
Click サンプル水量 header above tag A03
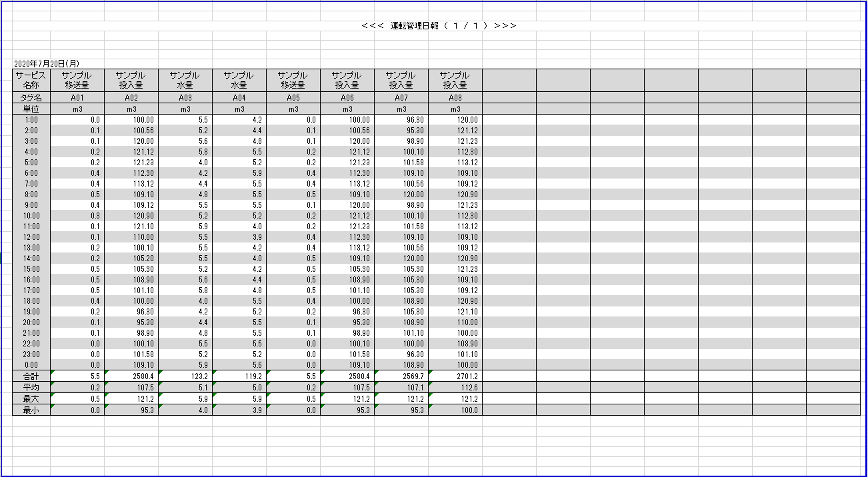pyautogui.click(x=185, y=80)
